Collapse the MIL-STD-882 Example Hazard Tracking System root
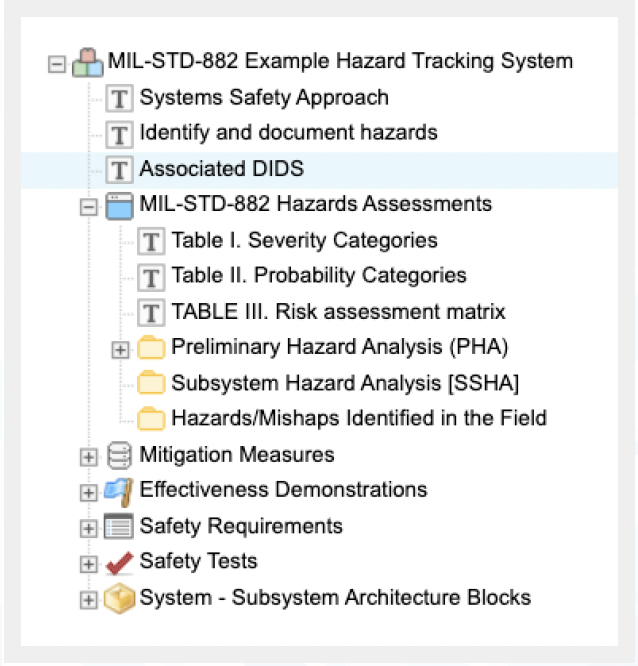Viewport: 638px width, 666px height. [x=57, y=65]
